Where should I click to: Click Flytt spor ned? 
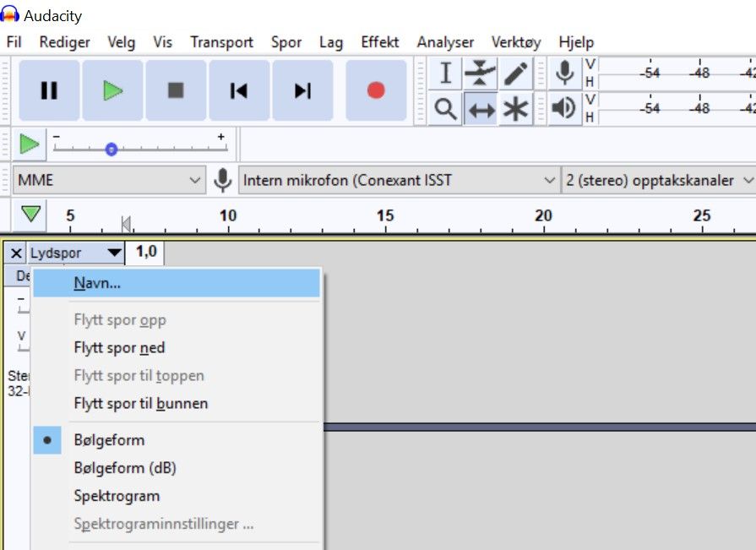coord(119,347)
